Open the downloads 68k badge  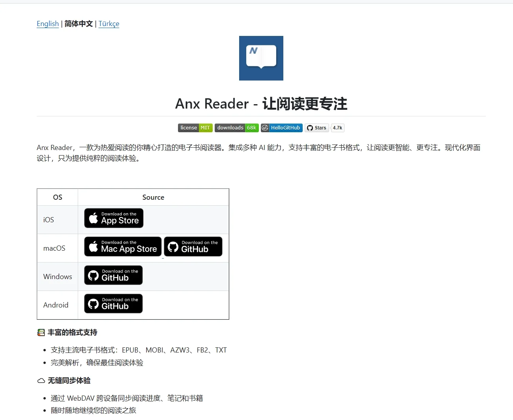point(237,128)
